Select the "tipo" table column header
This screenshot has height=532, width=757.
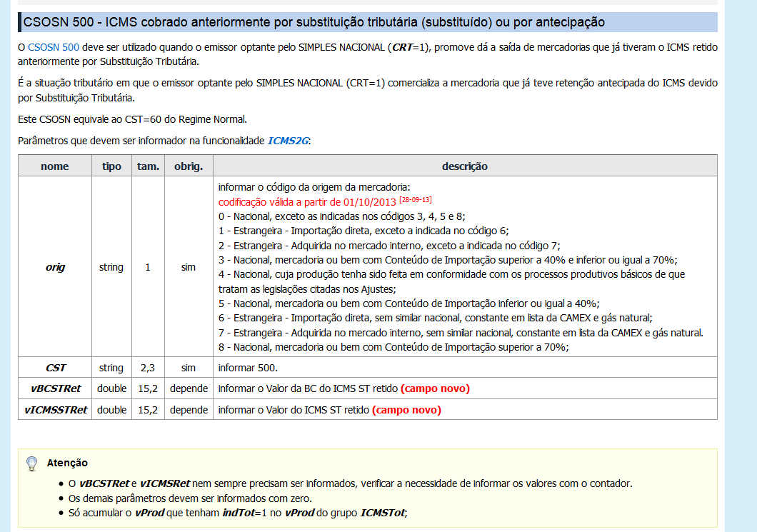tap(111, 165)
